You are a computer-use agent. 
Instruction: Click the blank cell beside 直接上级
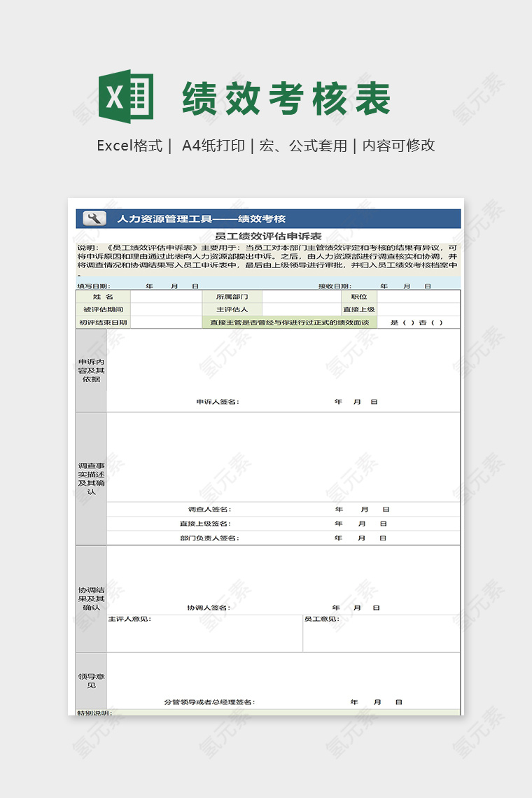pos(419,309)
